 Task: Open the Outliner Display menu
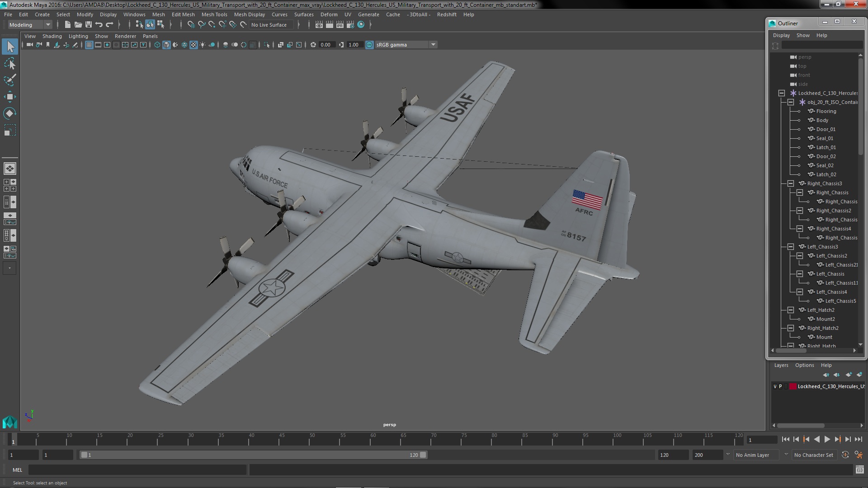781,35
